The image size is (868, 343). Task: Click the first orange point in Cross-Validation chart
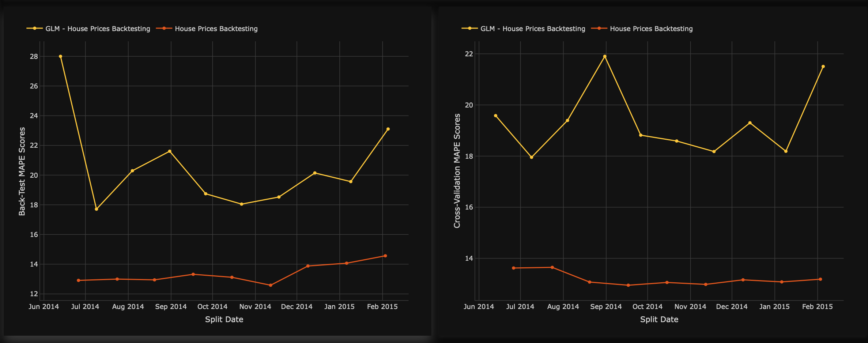point(514,268)
